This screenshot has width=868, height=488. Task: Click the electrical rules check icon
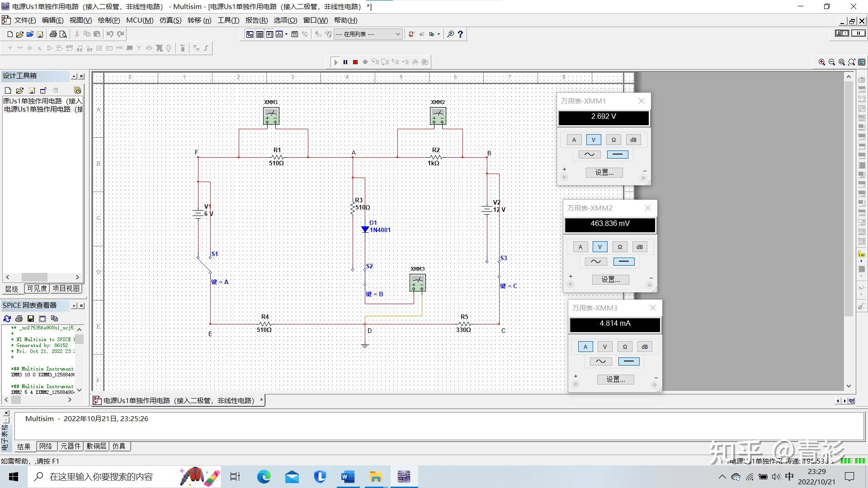[x=411, y=34]
